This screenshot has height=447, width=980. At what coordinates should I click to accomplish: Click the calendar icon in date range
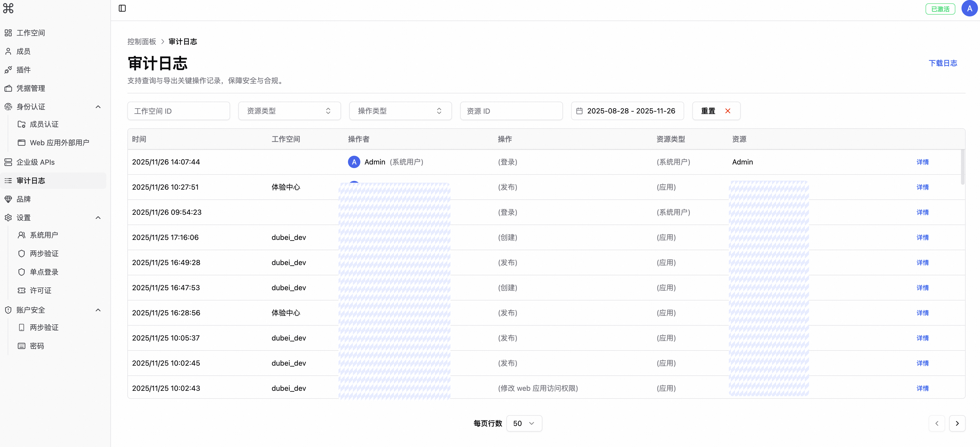(579, 111)
